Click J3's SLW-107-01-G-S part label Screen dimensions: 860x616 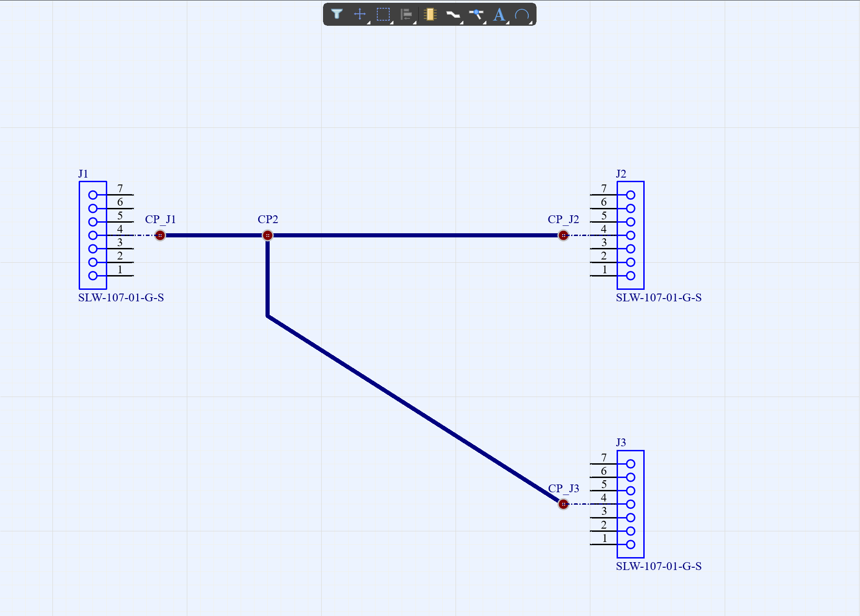tap(658, 566)
